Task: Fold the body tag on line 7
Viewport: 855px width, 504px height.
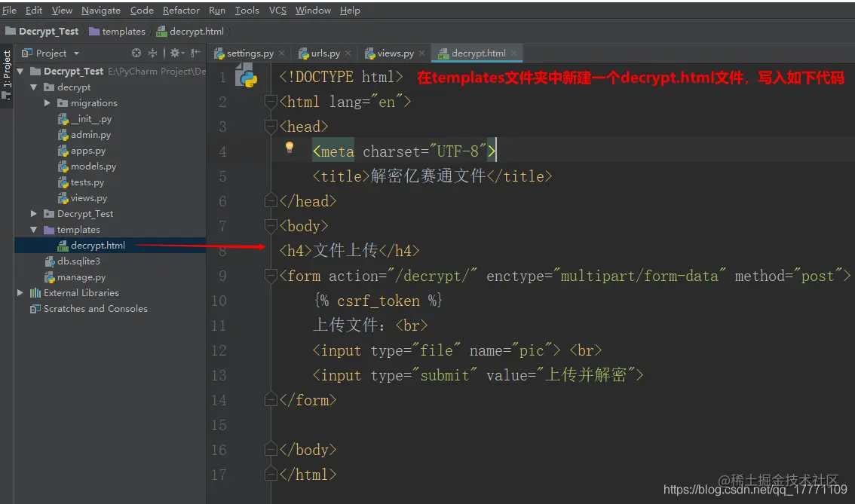Action: click(271, 225)
